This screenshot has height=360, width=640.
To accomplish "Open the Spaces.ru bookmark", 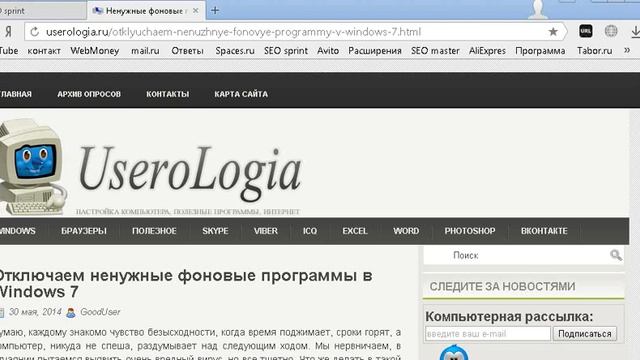I will 235,51.
